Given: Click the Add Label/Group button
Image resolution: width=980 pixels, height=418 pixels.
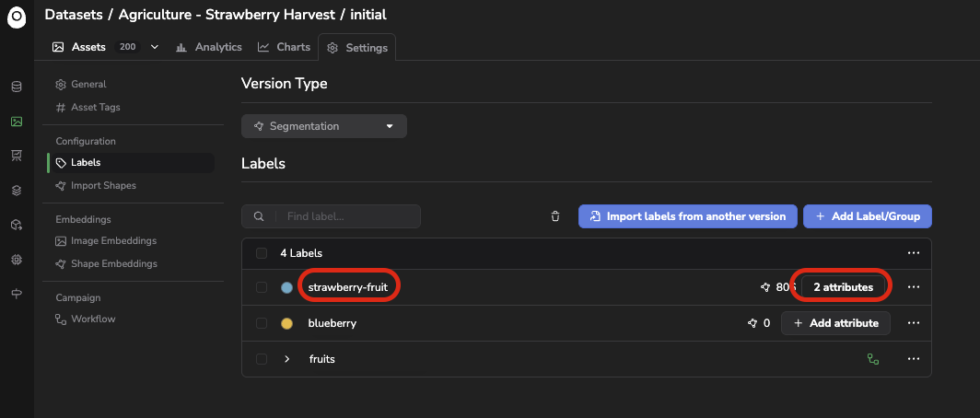Looking at the screenshot, I should click(x=868, y=216).
